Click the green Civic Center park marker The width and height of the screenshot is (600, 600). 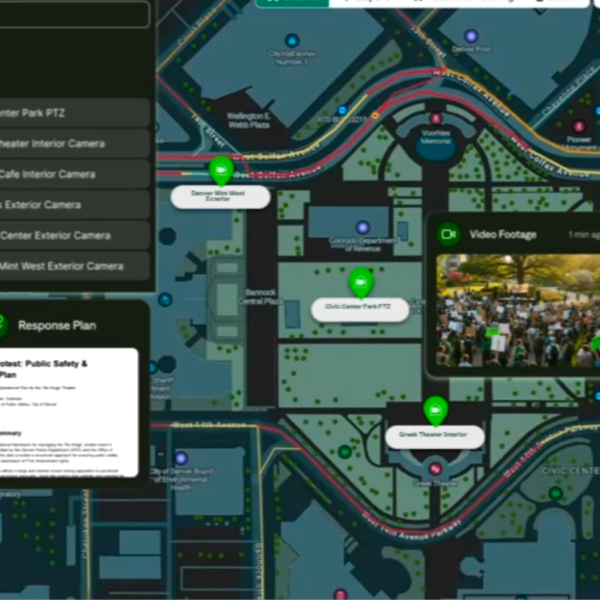(556, 493)
